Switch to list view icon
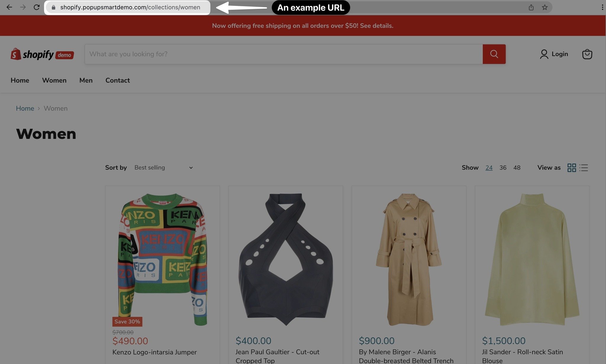 [x=584, y=168]
